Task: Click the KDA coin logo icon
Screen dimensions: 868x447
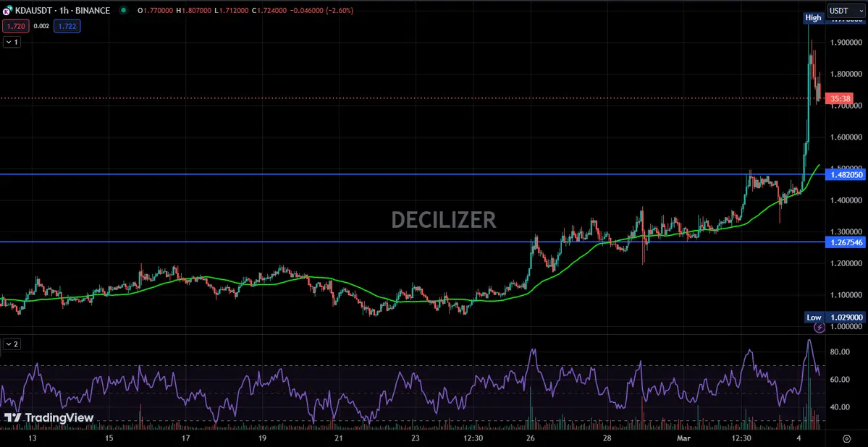Action: 7,11
